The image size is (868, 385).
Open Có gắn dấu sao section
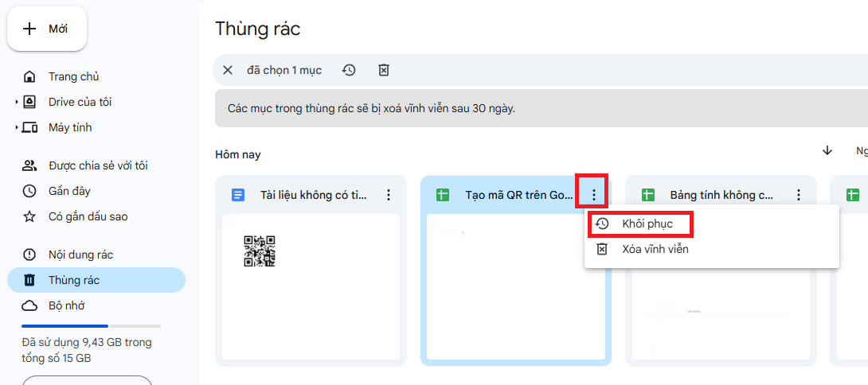[x=88, y=216]
